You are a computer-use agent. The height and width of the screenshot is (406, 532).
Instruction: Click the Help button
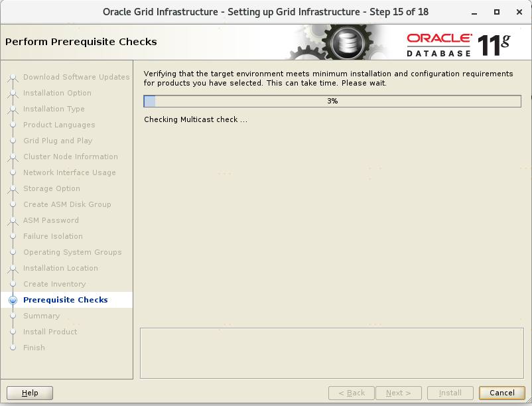tap(30, 393)
